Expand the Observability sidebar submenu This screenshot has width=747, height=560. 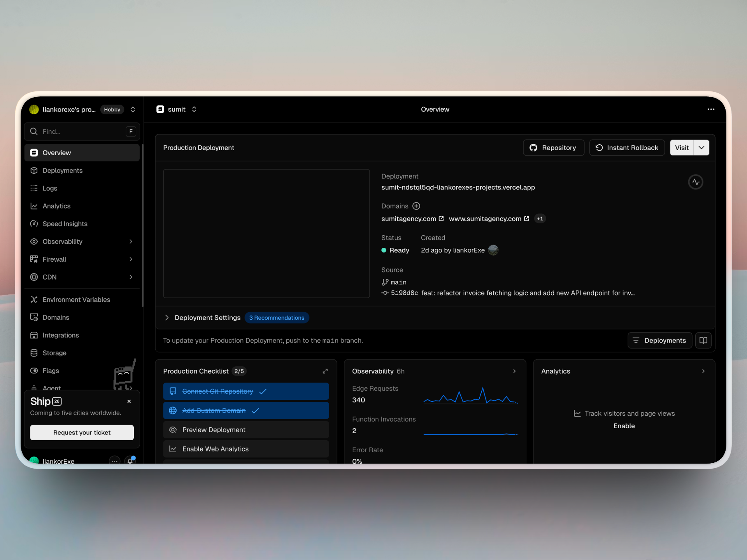tap(131, 241)
